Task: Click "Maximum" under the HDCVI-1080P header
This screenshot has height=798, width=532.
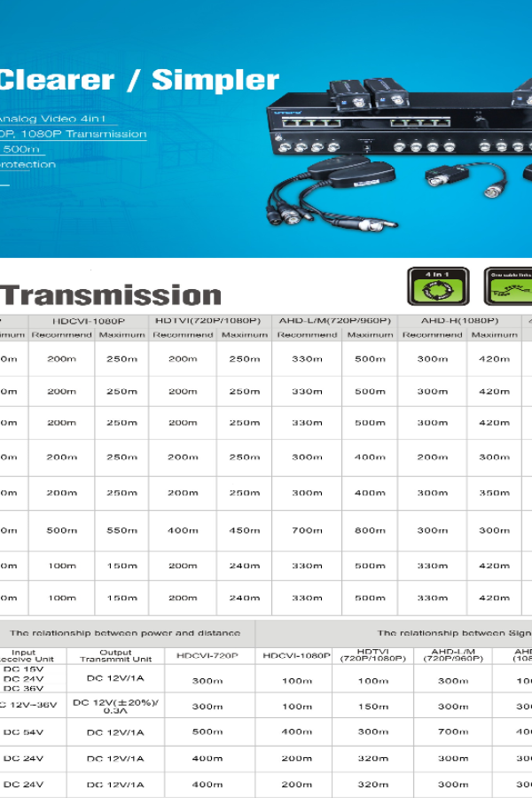Action: 121,335
